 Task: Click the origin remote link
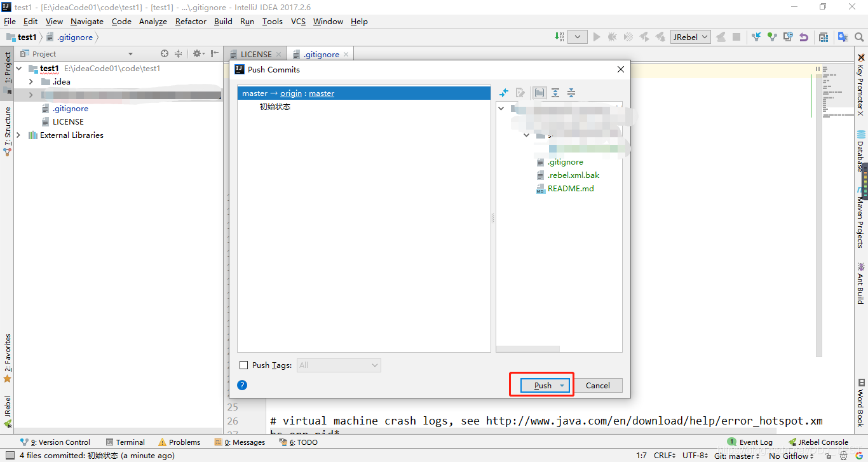pyautogui.click(x=291, y=93)
